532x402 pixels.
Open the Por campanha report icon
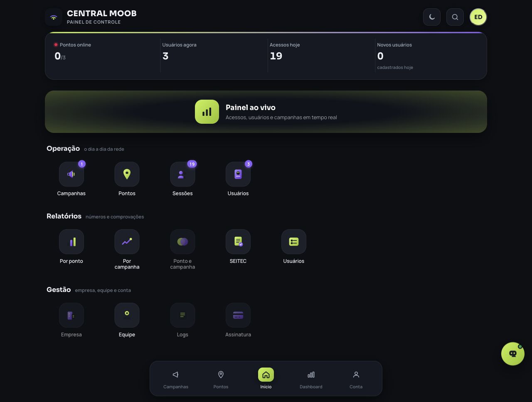127,242
